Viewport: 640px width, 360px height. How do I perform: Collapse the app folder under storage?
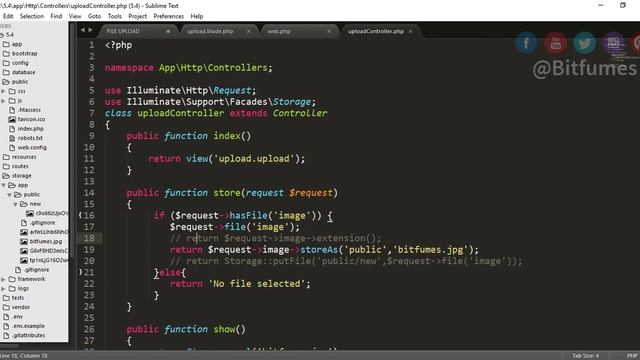3,185
